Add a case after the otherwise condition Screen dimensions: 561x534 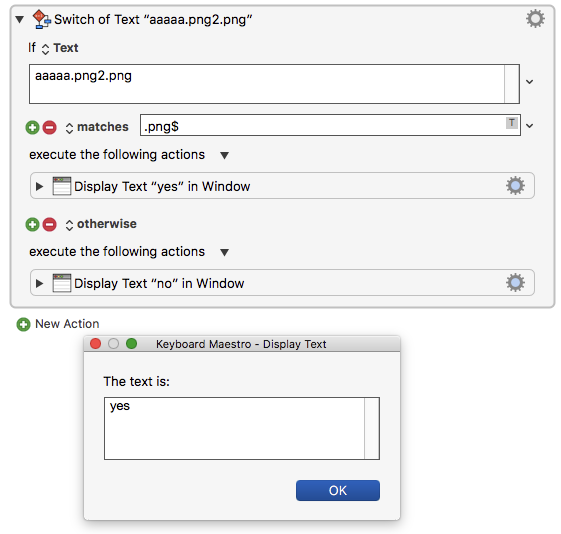pos(32,224)
